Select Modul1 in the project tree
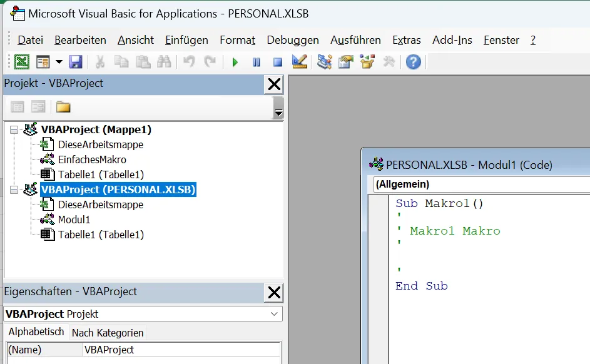Screen dimensions: 590x364 [74, 220]
